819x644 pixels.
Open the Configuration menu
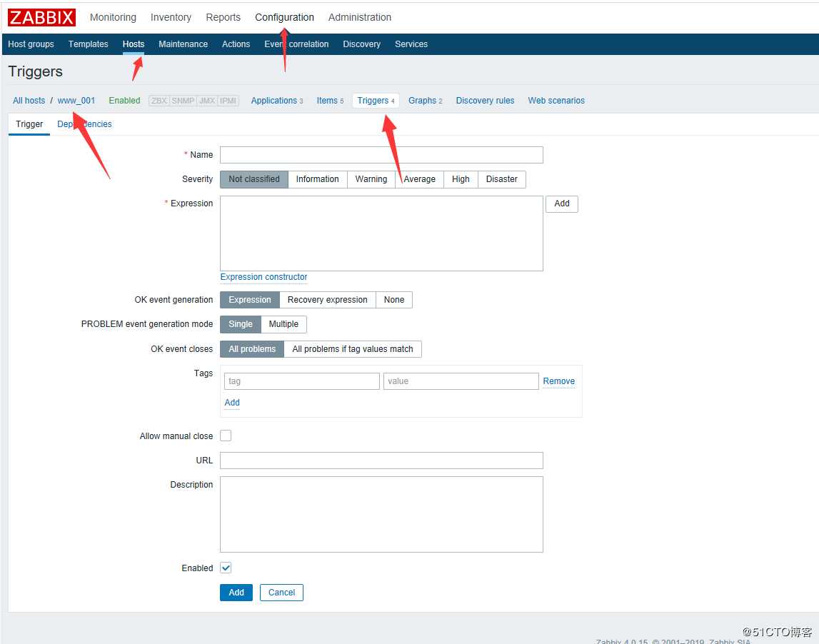(284, 17)
